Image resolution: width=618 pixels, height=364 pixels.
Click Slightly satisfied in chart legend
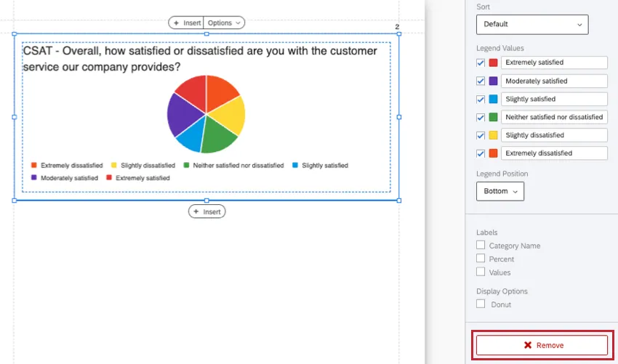coord(321,166)
